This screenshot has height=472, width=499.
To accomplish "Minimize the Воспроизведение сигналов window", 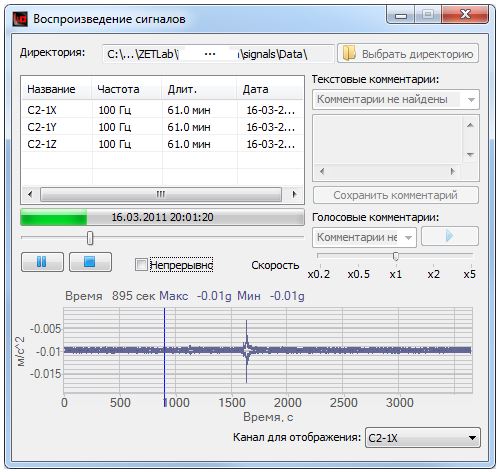I will [401, 15].
